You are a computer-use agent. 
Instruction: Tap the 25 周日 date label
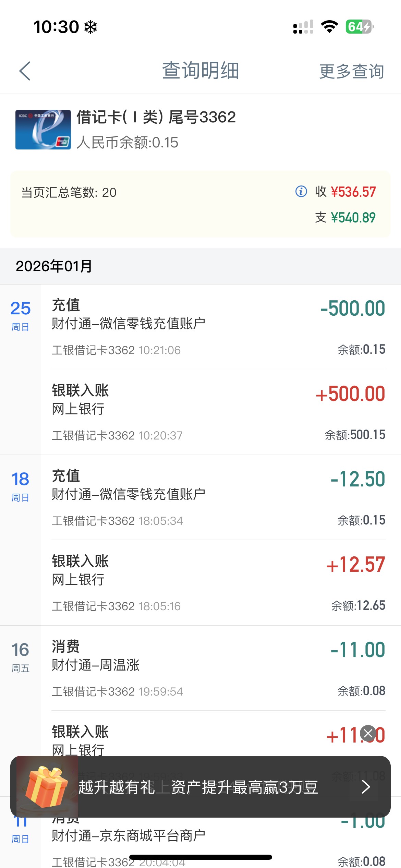21,315
